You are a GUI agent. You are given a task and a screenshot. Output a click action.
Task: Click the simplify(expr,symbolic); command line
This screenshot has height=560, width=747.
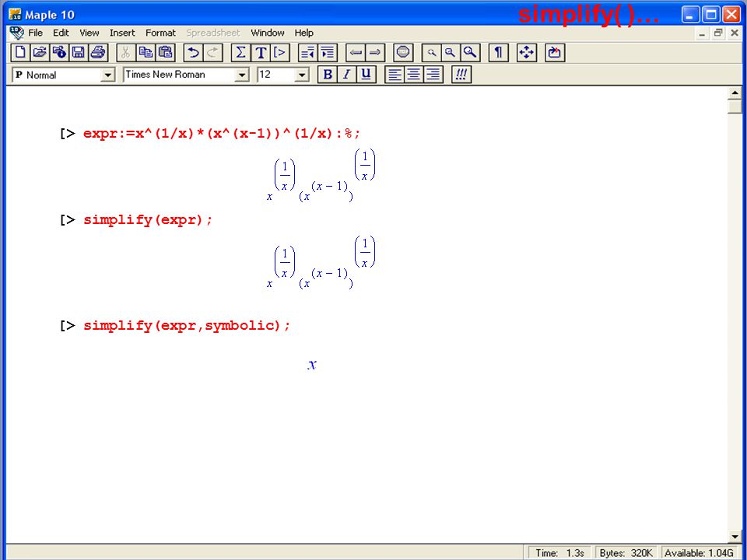tap(187, 326)
